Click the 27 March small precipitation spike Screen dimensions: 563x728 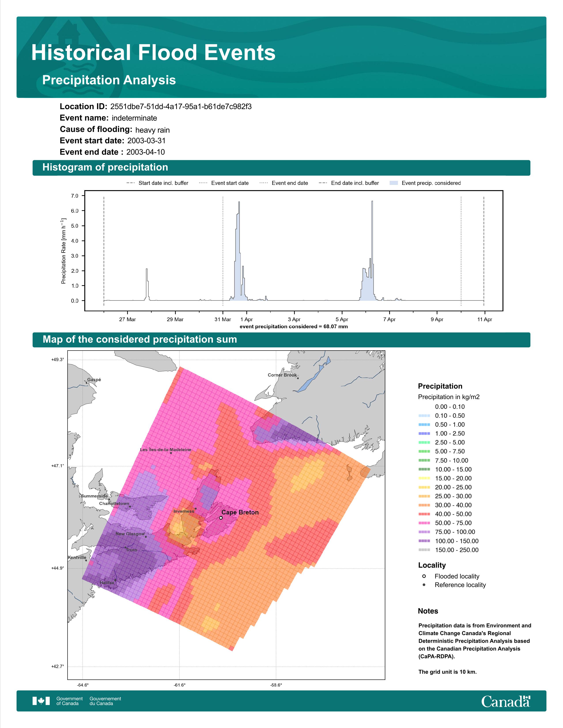pyautogui.click(x=147, y=284)
